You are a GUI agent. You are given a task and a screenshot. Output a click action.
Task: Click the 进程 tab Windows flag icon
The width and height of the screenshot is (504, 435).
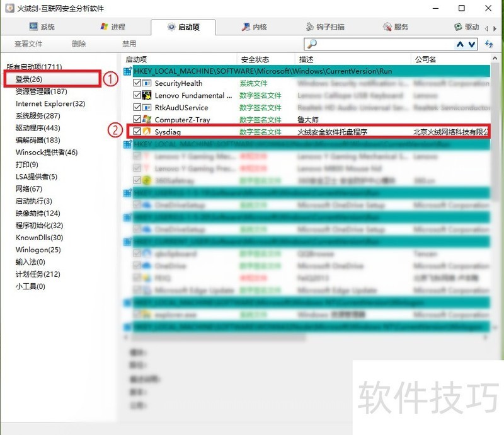[104, 26]
